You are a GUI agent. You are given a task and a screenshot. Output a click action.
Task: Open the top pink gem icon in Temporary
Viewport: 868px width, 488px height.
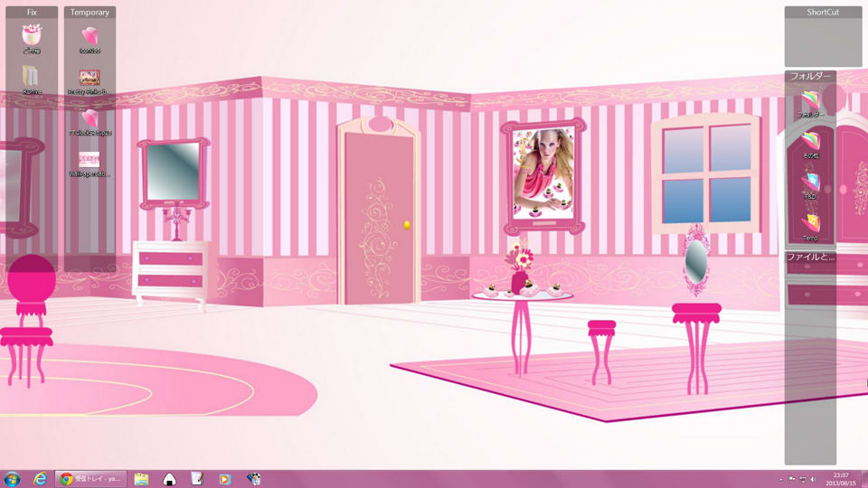tap(90, 36)
